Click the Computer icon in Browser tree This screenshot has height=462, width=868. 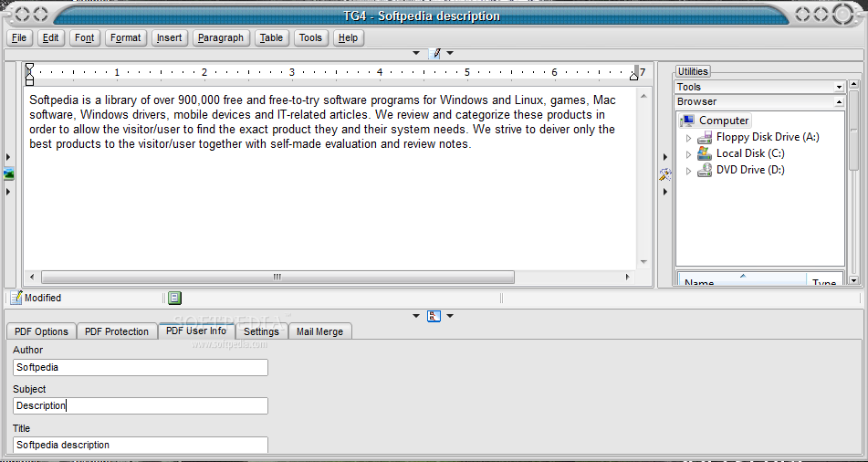[x=687, y=121]
